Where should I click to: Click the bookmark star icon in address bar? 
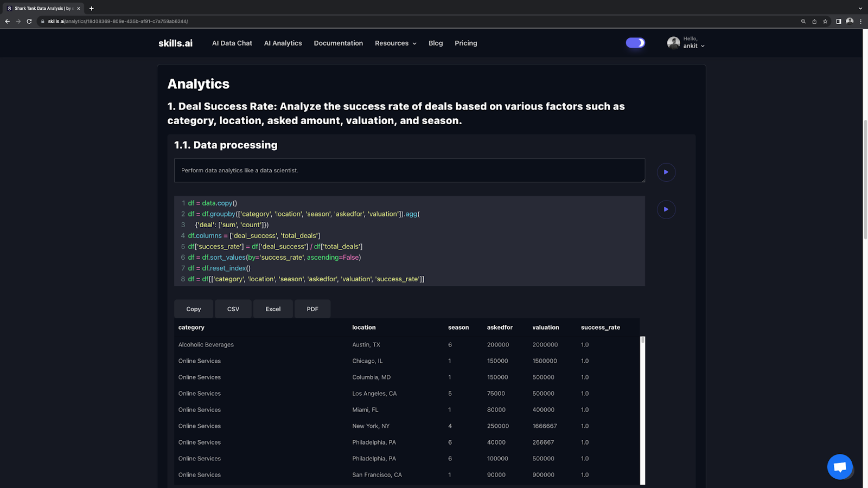point(825,22)
